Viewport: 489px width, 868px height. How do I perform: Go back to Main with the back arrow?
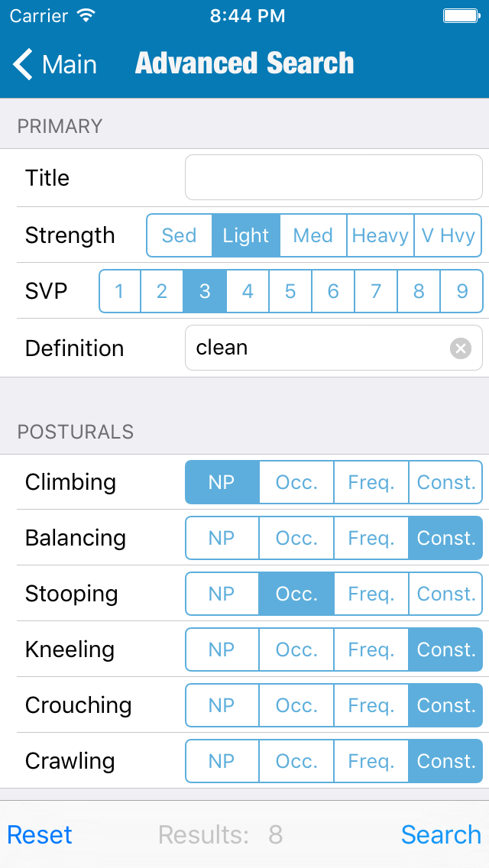point(55,64)
